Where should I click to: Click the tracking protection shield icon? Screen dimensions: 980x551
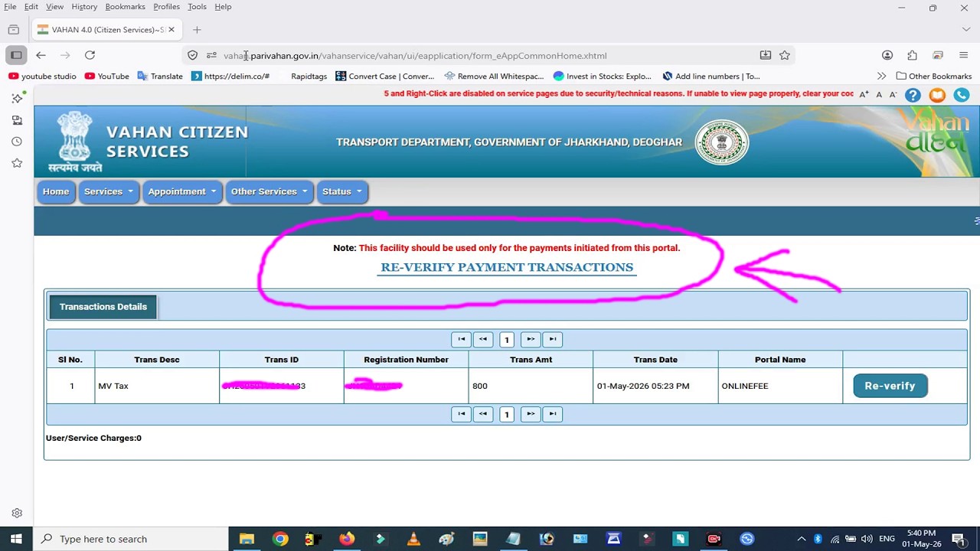[192, 55]
